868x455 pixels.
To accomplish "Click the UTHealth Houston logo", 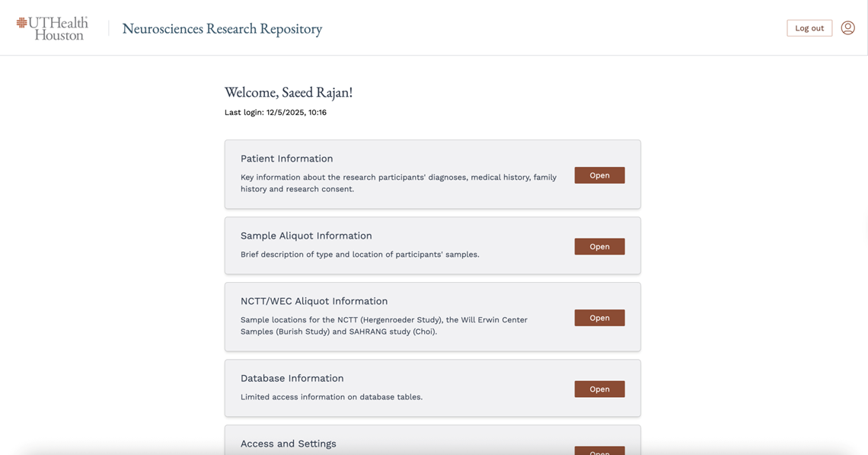I will pyautogui.click(x=52, y=28).
